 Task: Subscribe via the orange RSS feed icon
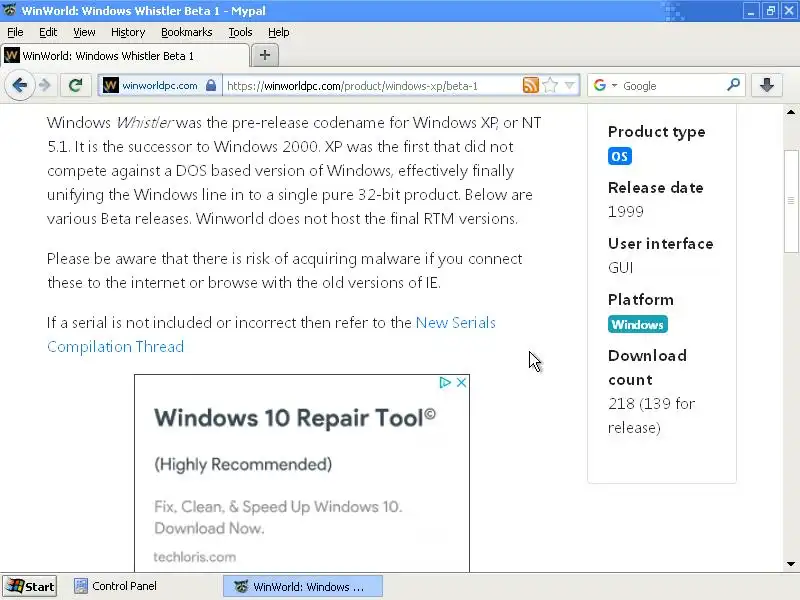click(x=531, y=85)
